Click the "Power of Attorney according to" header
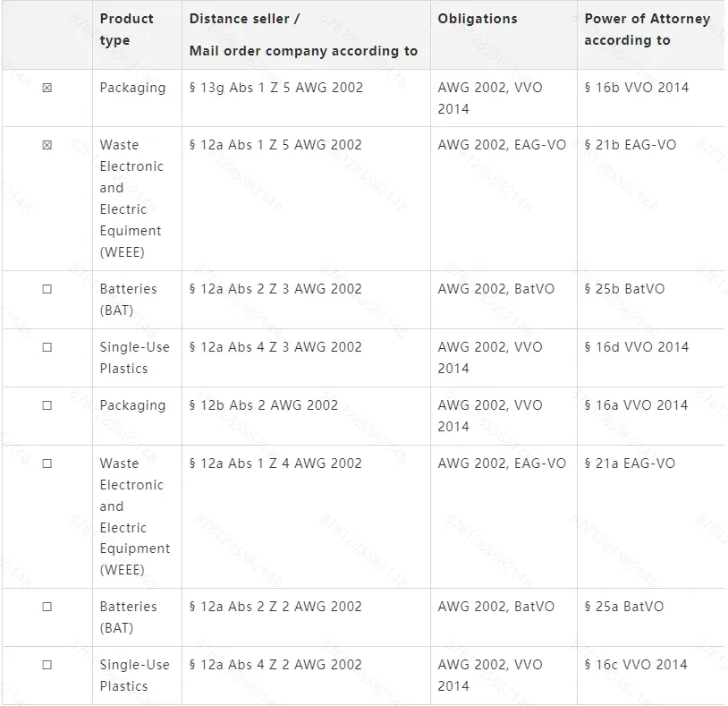 pos(647,30)
